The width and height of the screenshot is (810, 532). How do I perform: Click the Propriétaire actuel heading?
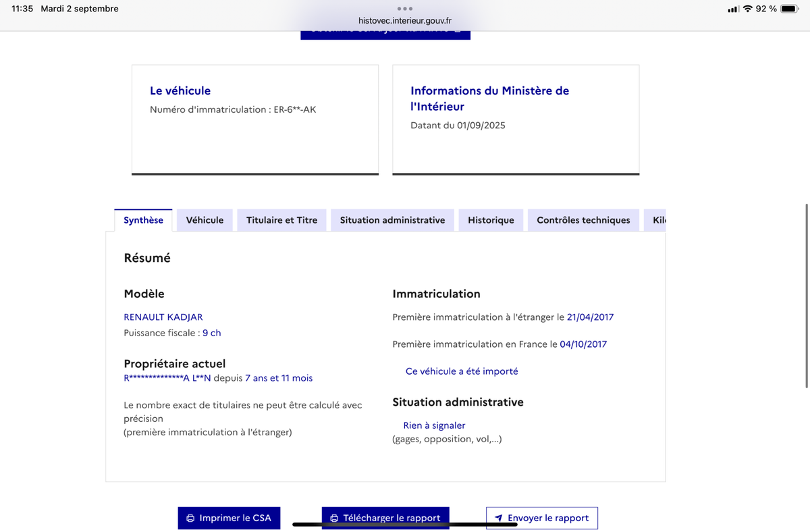(175, 364)
